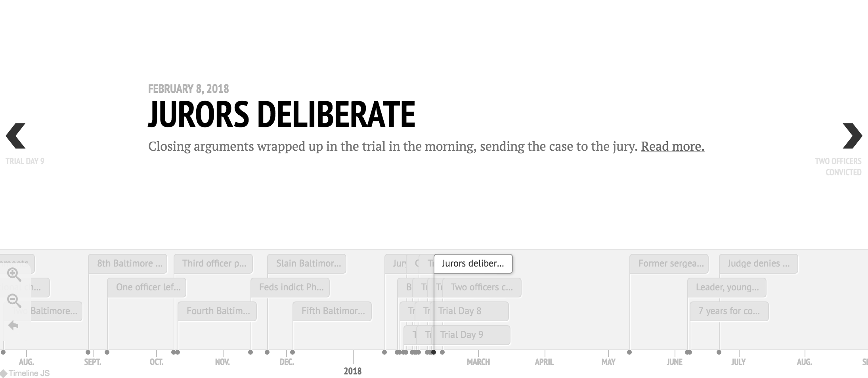Select the Former sergeant event marker
The width and height of the screenshot is (868, 378).
coord(669,264)
